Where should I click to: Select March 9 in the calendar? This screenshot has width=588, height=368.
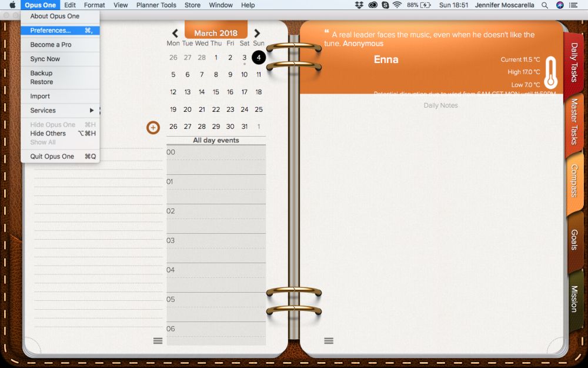230,75
